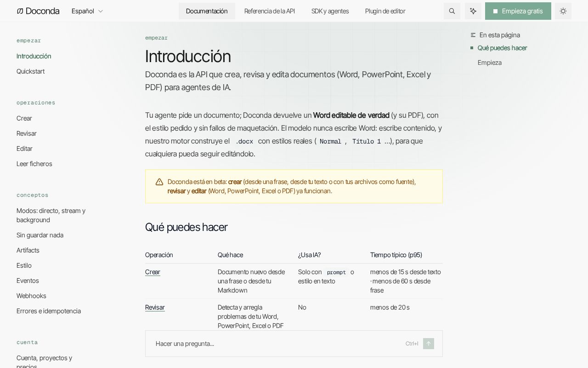Open the Webhooks page

[x=31, y=296]
